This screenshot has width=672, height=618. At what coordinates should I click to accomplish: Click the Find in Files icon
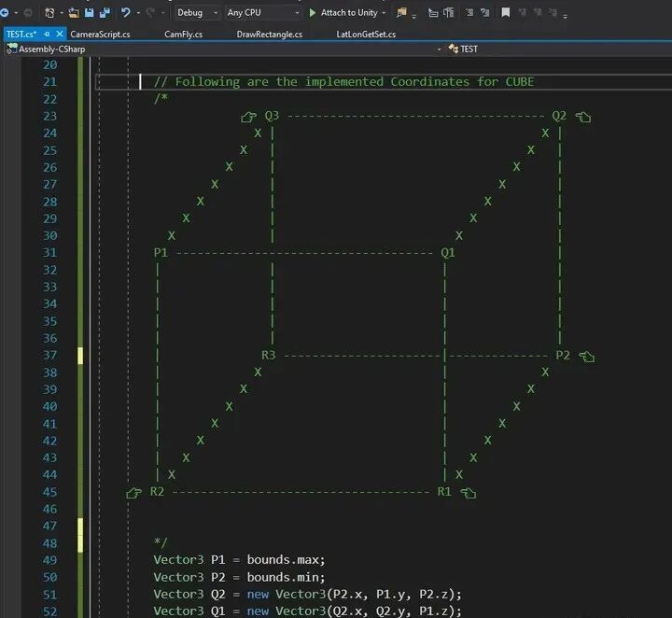pyautogui.click(x=401, y=13)
